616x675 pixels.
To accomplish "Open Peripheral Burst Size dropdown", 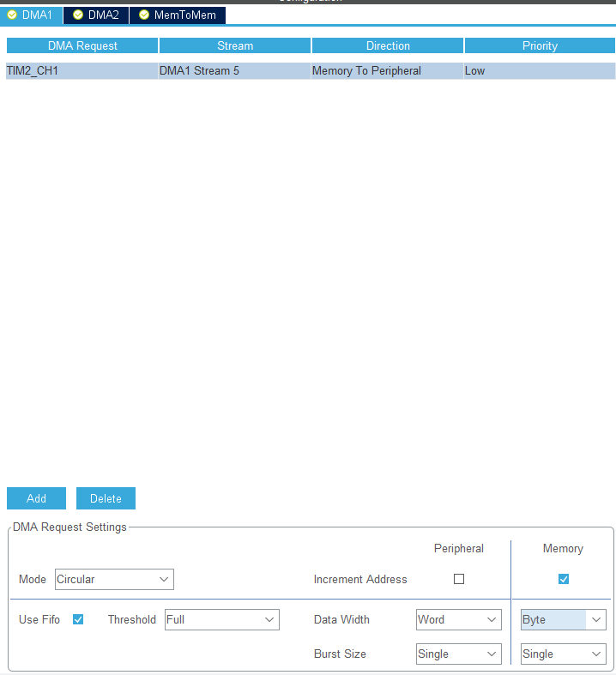I will [459, 654].
